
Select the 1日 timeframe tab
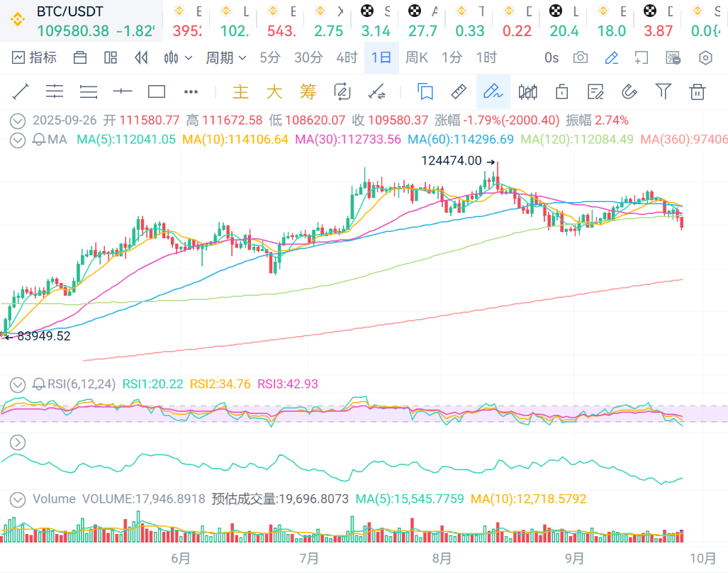tap(381, 57)
